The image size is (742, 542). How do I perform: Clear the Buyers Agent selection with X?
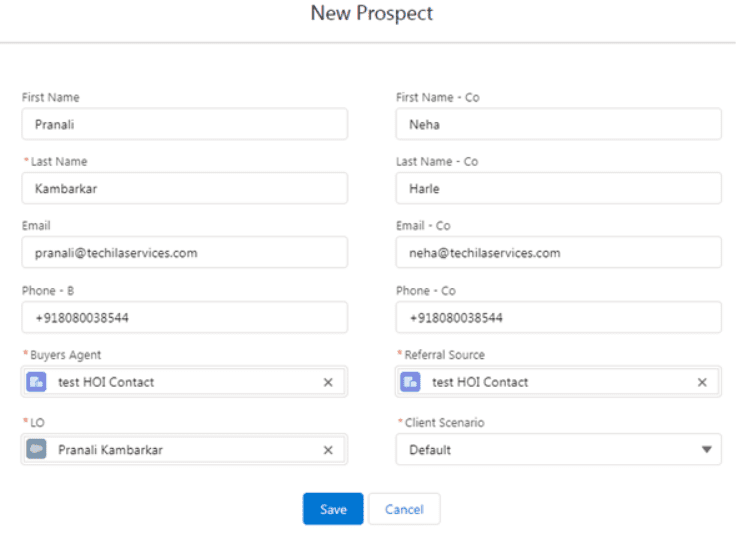[328, 382]
